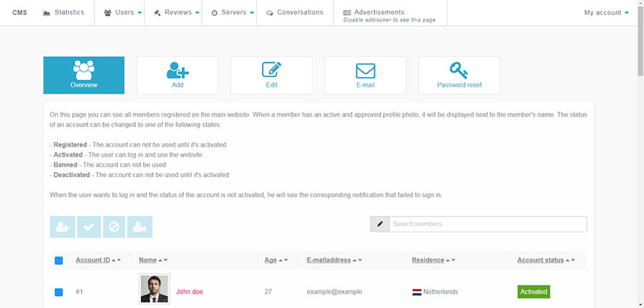Click the Overview members icon tile
This screenshot has width=644, height=308.
pyautogui.click(x=84, y=75)
